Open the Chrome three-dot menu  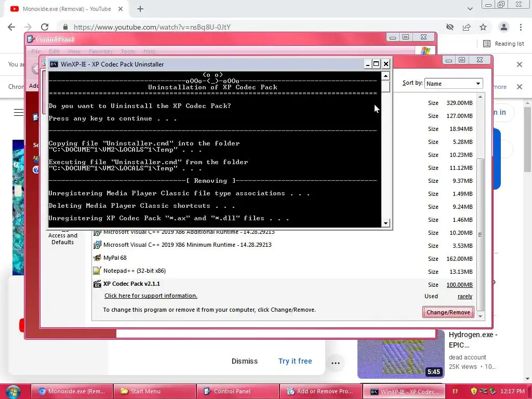coord(521,27)
